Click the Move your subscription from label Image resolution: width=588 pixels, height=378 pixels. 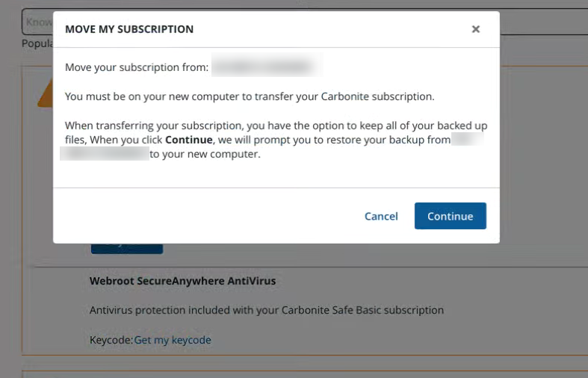click(137, 67)
